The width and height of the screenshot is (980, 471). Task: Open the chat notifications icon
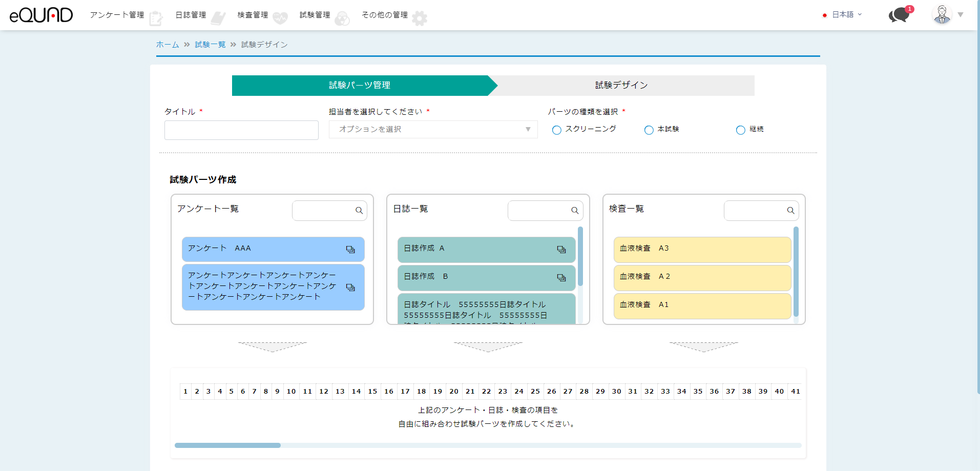tap(900, 15)
